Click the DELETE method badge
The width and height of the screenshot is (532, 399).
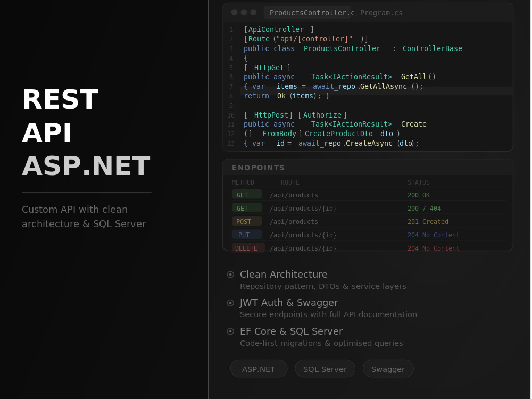coord(248,248)
